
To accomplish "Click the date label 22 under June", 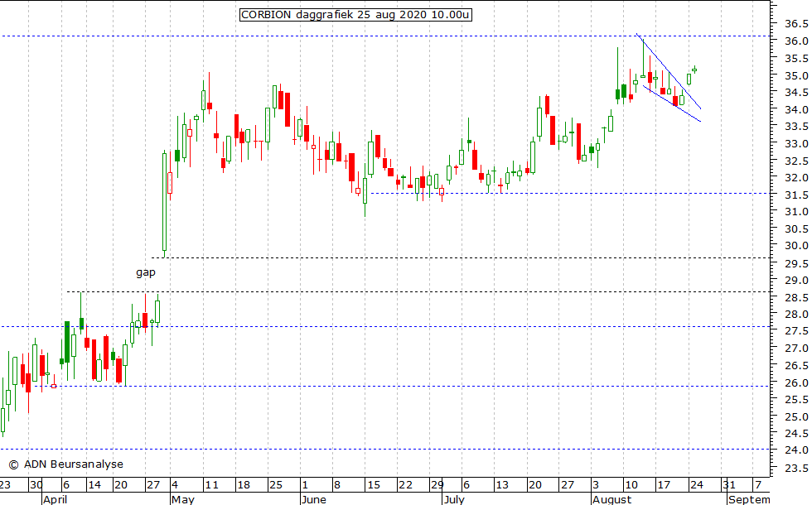I will coord(405,485).
